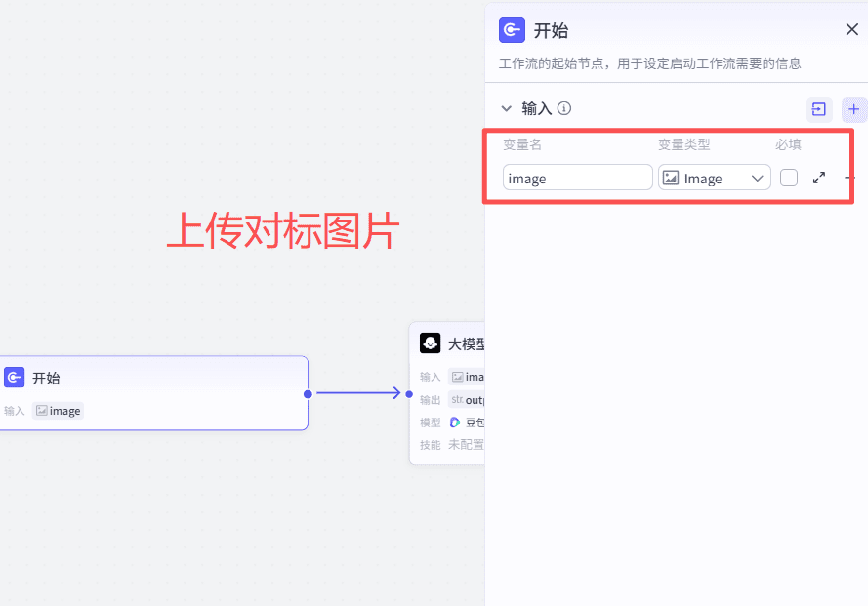The width and height of the screenshot is (868, 606).
Task: Collapse the 输入 section chevron
Action: (x=506, y=109)
